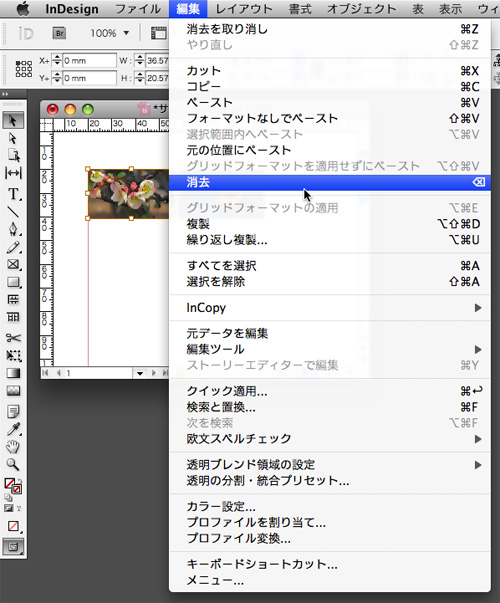Select the Pen tool
Screen dimensions: 500x603
pos(13,229)
